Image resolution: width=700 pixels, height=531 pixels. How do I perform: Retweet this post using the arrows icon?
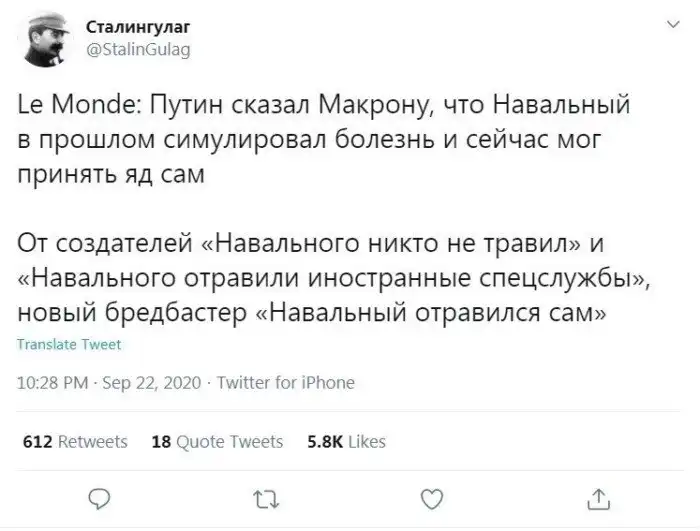[265, 497]
